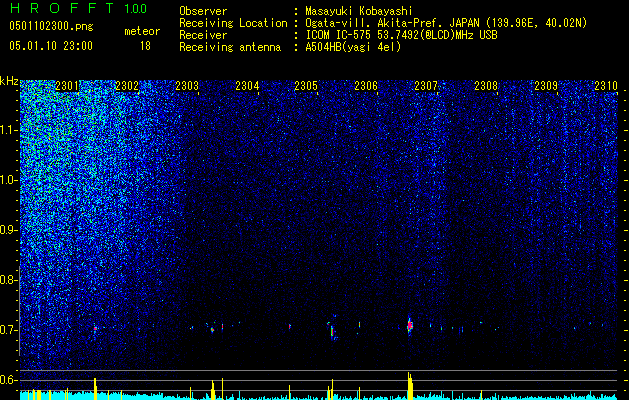
Task: Click the 2308 time marker
Action: coord(486,86)
